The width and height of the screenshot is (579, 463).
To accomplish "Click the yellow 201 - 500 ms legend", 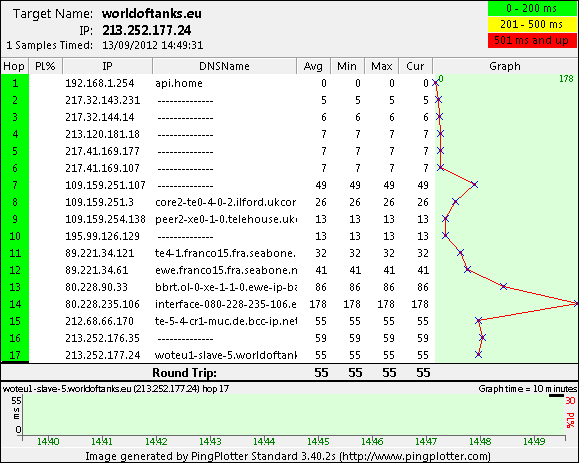I will (532, 24).
